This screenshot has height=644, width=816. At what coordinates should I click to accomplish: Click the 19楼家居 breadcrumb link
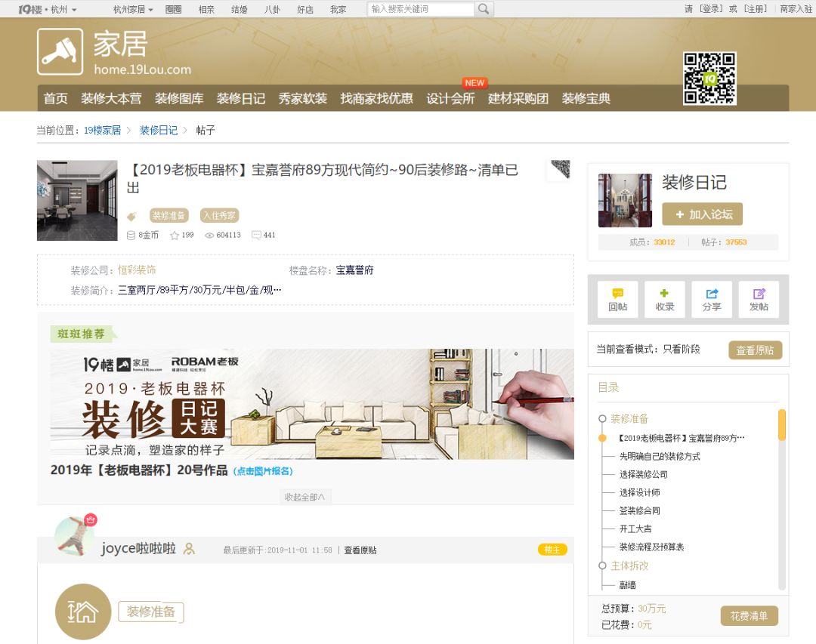pos(103,130)
